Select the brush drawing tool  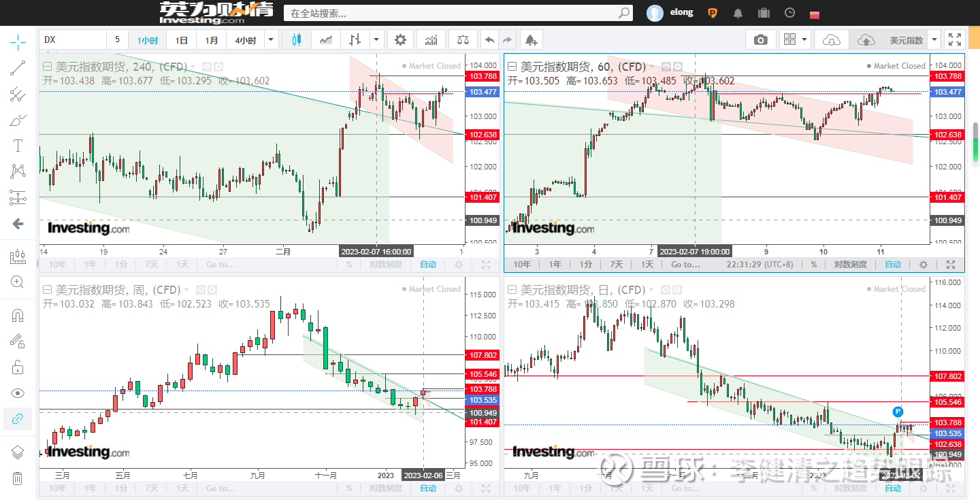[x=18, y=120]
